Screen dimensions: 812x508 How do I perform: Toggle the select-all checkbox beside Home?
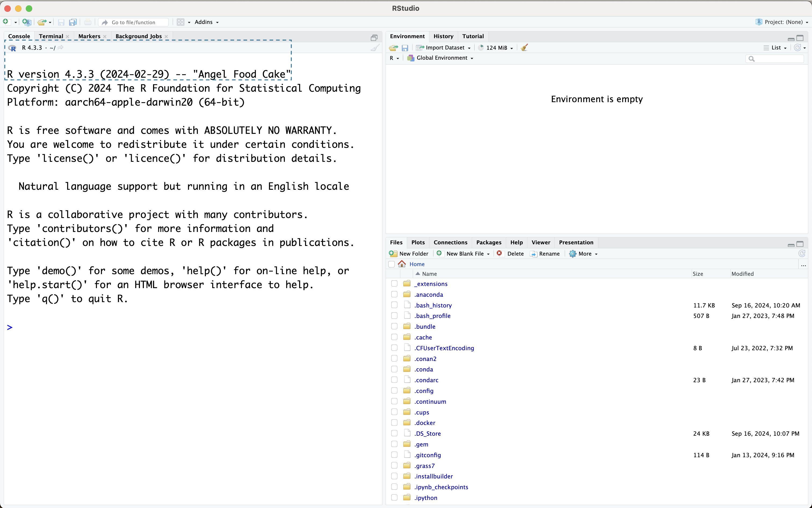pyautogui.click(x=391, y=264)
